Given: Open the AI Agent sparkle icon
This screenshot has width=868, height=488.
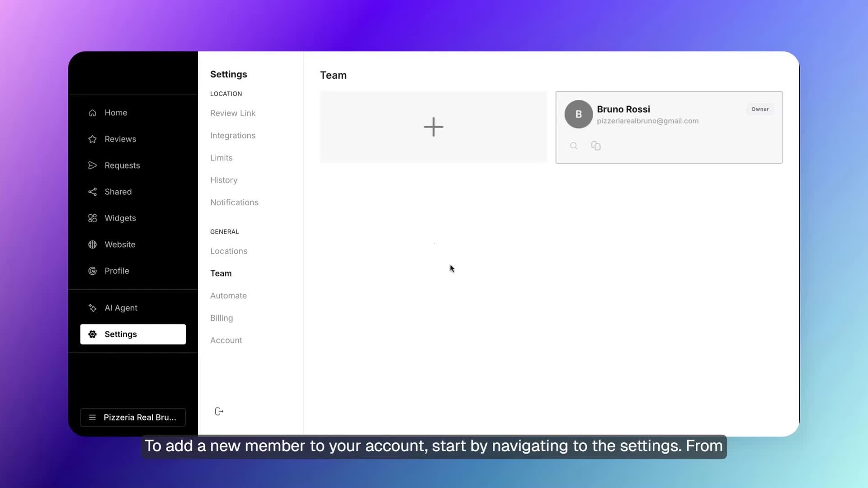Looking at the screenshot, I should click(x=93, y=308).
